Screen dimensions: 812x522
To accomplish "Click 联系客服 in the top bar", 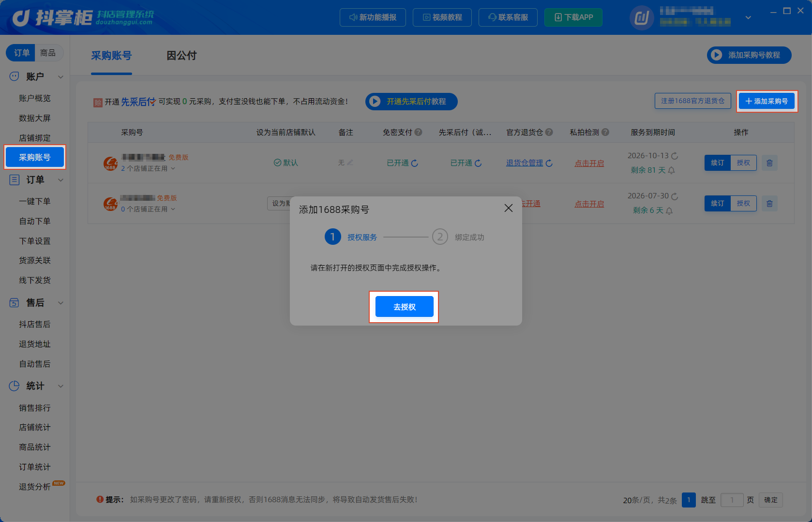I will tap(508, 17).
